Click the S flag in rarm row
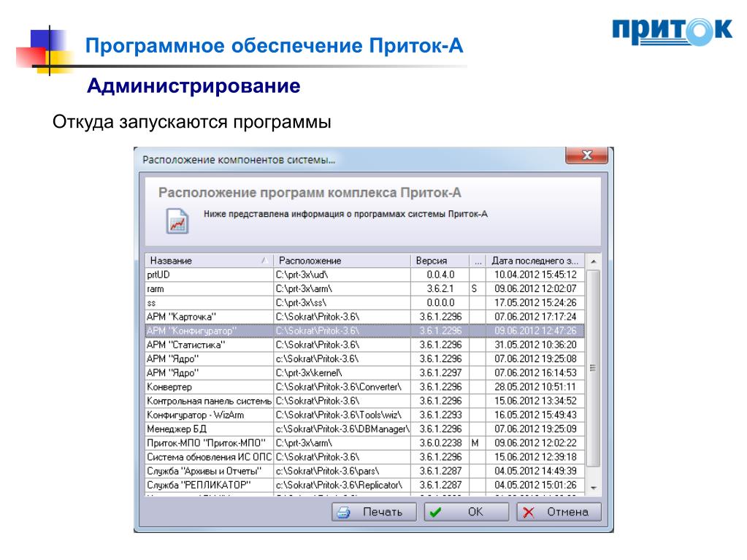Screen dimensions: 747x560 (x=474, y=288)
